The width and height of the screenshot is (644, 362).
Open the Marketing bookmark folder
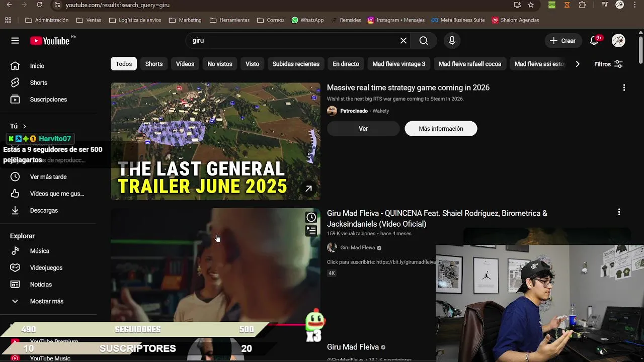tap(185, 20)
